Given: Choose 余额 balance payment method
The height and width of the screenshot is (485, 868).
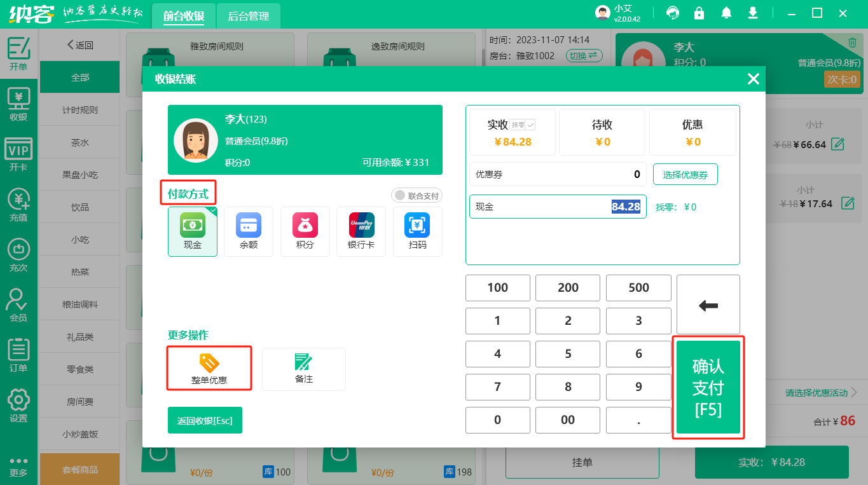Looking at the screenshot, I should click(x=249, y=231).
